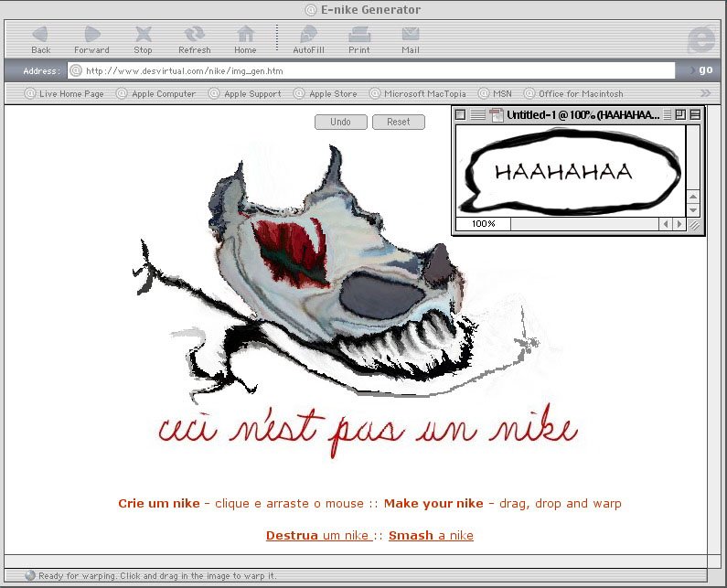Click the Ready for warping status text
Screen dimensions: 727x588
coord(157,576)
